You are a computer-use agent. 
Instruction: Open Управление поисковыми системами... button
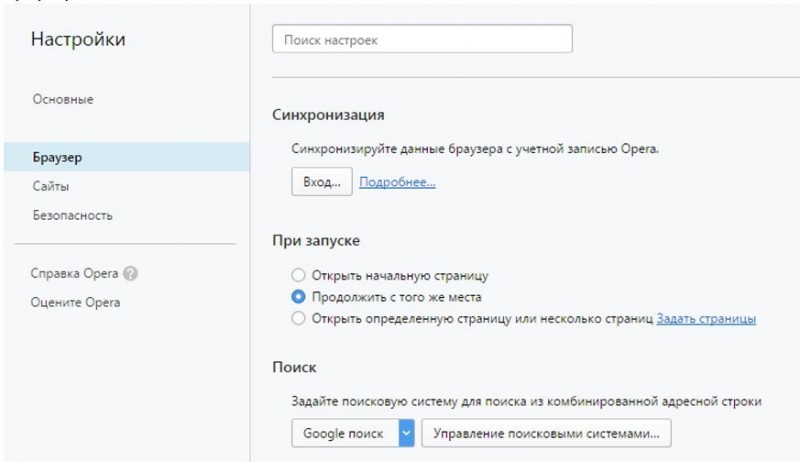pos(546,433)
